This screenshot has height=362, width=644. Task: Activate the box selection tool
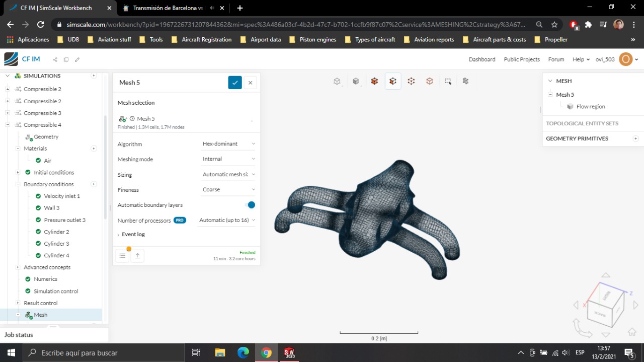pos(448,81)
